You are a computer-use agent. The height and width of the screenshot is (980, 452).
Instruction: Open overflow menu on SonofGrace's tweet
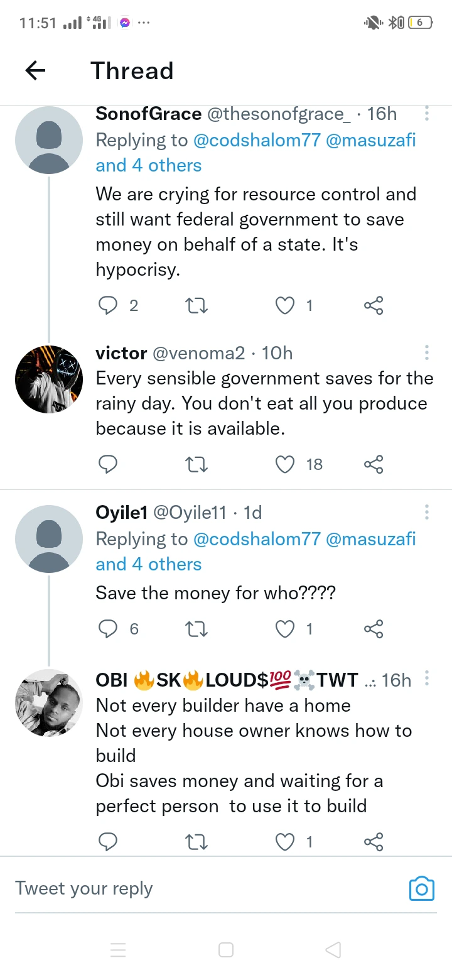tap(427, 114)
